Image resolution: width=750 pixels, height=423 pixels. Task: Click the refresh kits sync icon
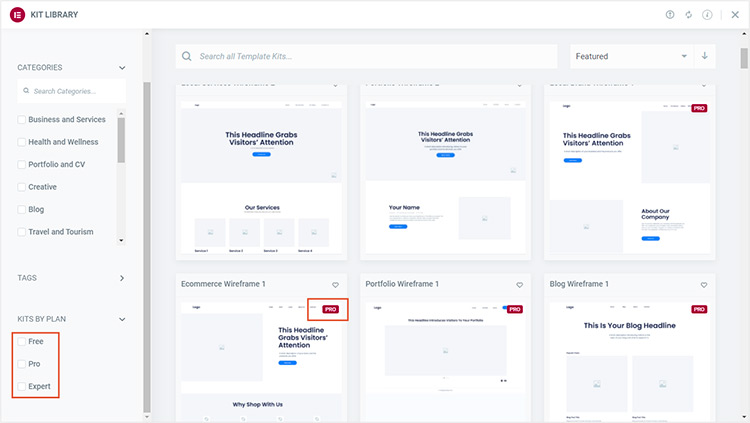point(689,15)
